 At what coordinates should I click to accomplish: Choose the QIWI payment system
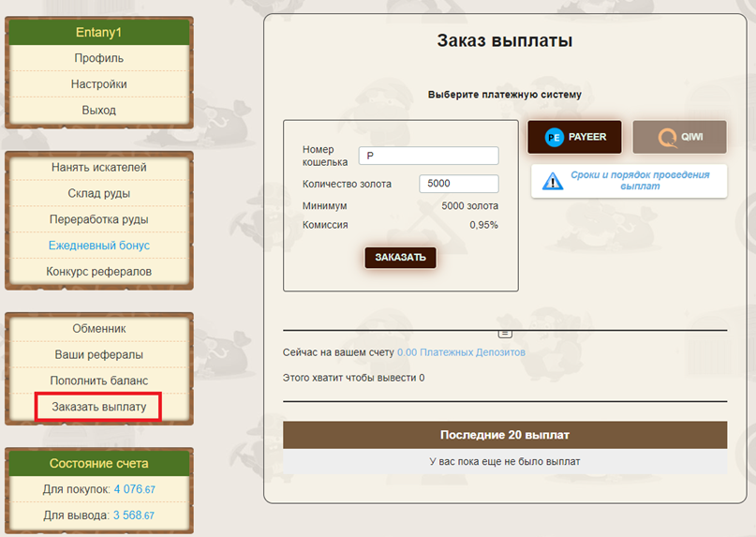tap(679, 137)
